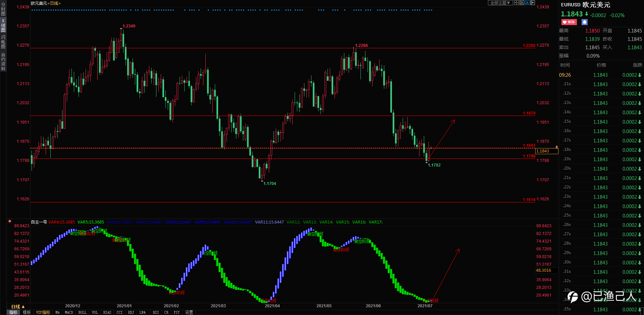Click the 移除 favorite heart button
This screenshot has width=644, height=315.
coord(569,22)
